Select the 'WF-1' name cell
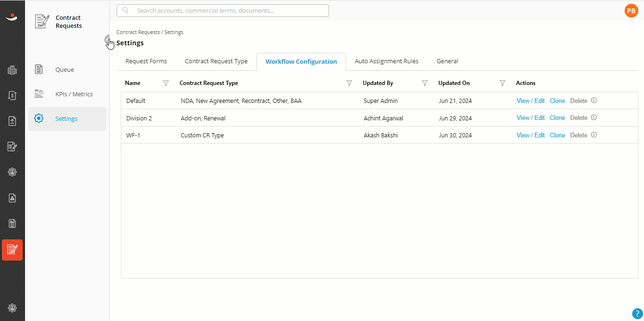This screenshot has height=321, width=644. pyautogui.click(x=134, y=135)
